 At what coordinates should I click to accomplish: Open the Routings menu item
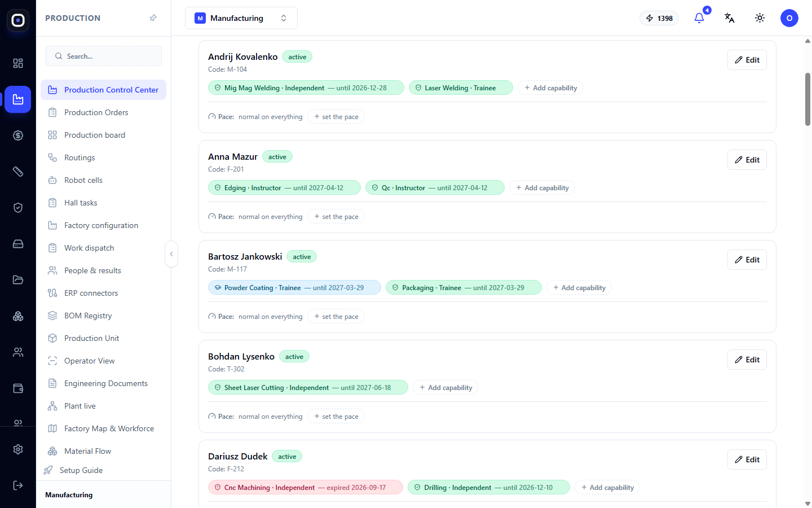(103, 157)
